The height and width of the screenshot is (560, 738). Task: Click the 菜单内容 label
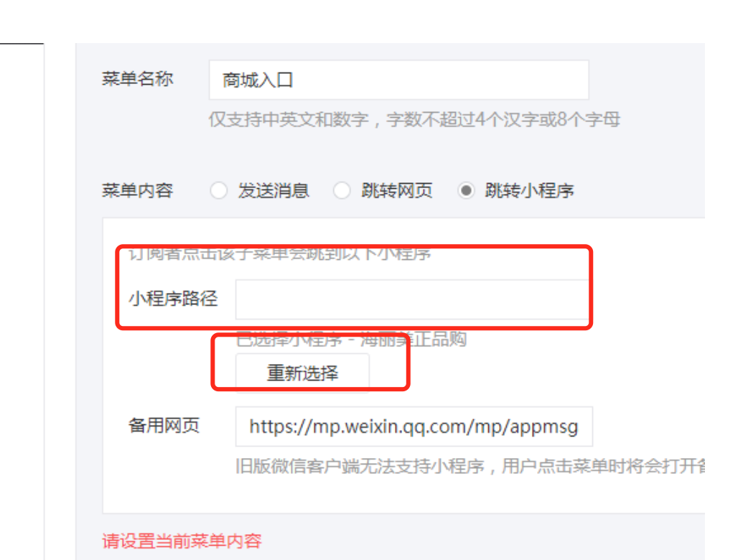click(x=137, y=190)
